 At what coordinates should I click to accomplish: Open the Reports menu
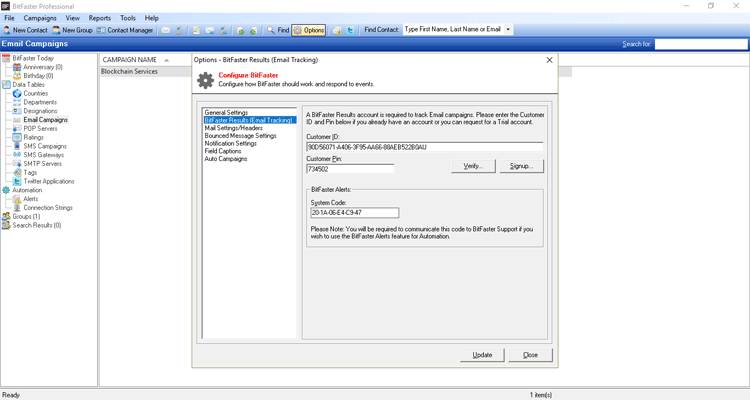pyautogui.click(x=99, y=18)
